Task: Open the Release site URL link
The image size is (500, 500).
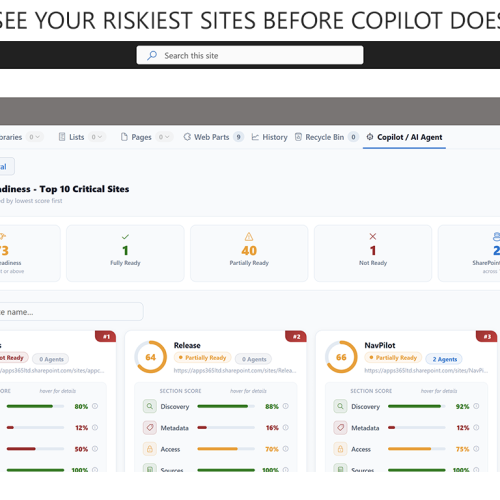Action: [x=235, y=370]
